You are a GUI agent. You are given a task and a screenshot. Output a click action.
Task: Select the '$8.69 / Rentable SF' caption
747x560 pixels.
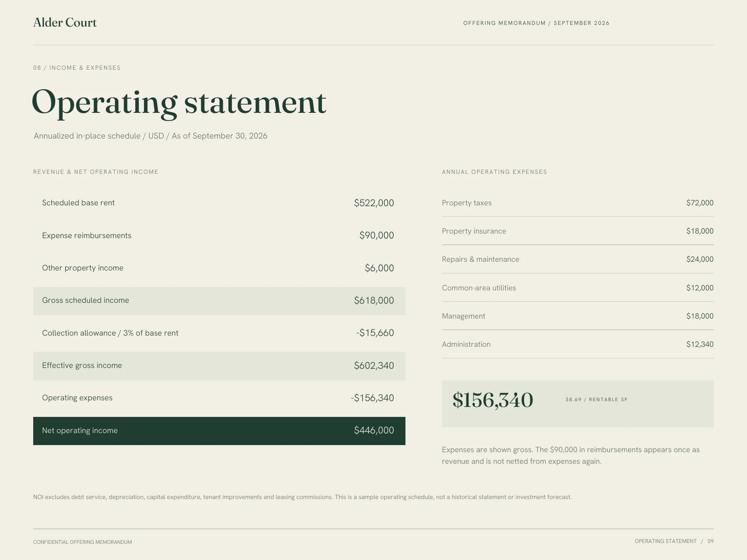(x=596, y=399)
